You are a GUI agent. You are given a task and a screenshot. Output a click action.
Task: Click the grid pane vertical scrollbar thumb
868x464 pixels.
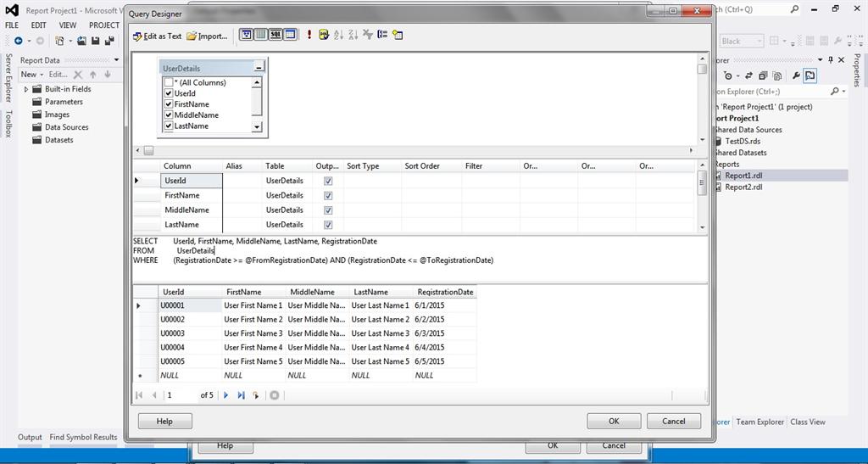[x=702, y=182]
